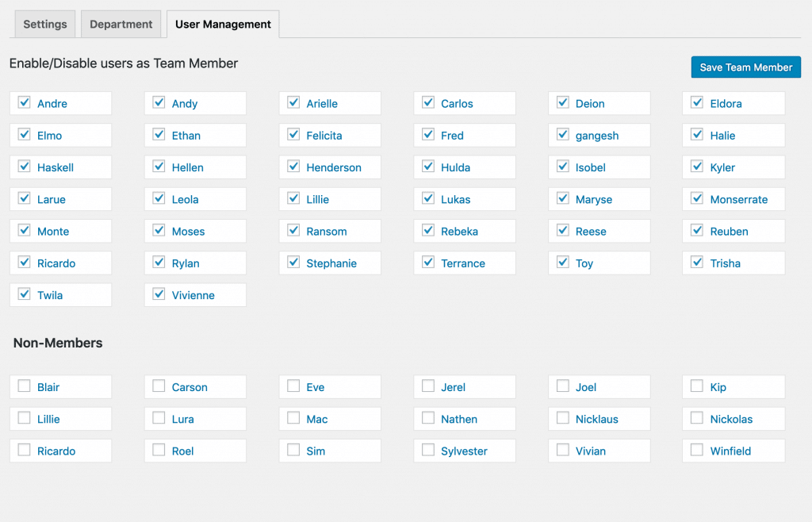Toggle off the Henderson checkbox
The image size is (812, 522).
coord(293,167)
